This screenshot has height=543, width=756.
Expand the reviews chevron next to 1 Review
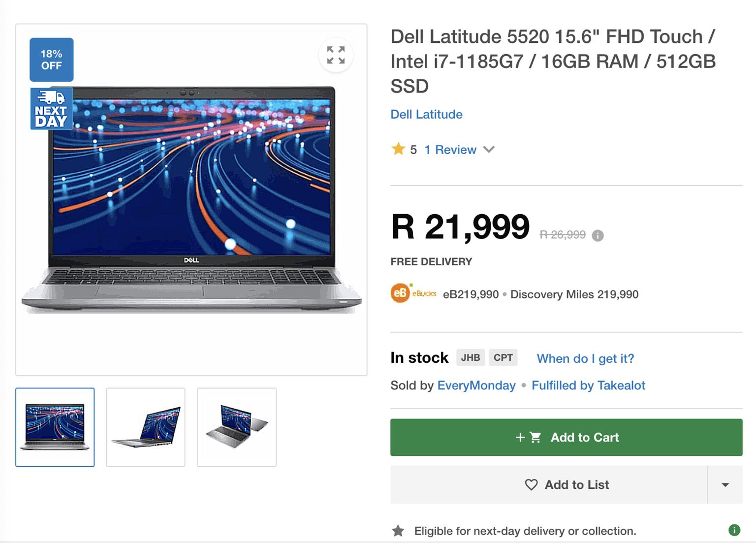(x=489, y=150)
